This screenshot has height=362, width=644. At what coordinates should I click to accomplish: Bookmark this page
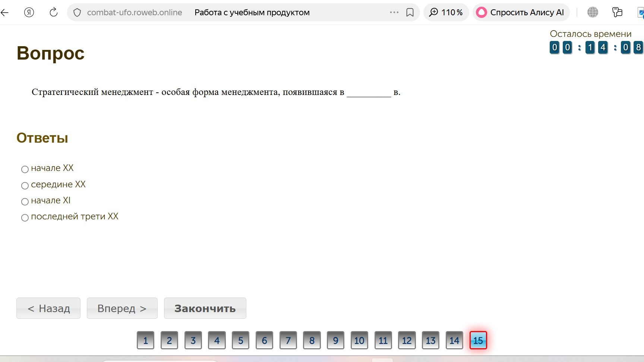coord(410,12)
